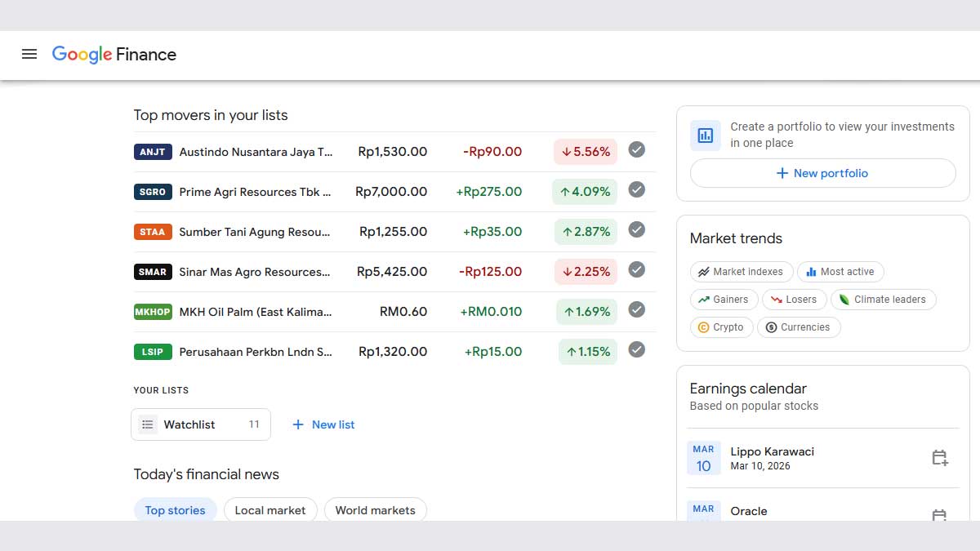This screenshot has height=551, width=980.
Task: Open the Gainers market trend
Action: tap(723, 300)
